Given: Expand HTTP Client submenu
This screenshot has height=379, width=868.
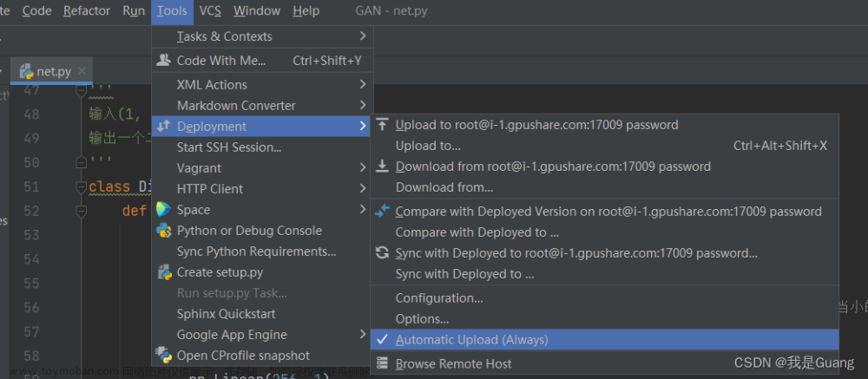Looking at the screenshot, I should pyautogui.click(x=262, y=189).
